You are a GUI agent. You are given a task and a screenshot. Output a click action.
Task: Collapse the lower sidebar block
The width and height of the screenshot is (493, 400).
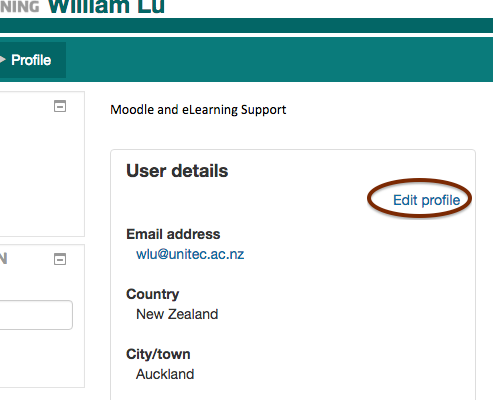(x=60, y=259)
